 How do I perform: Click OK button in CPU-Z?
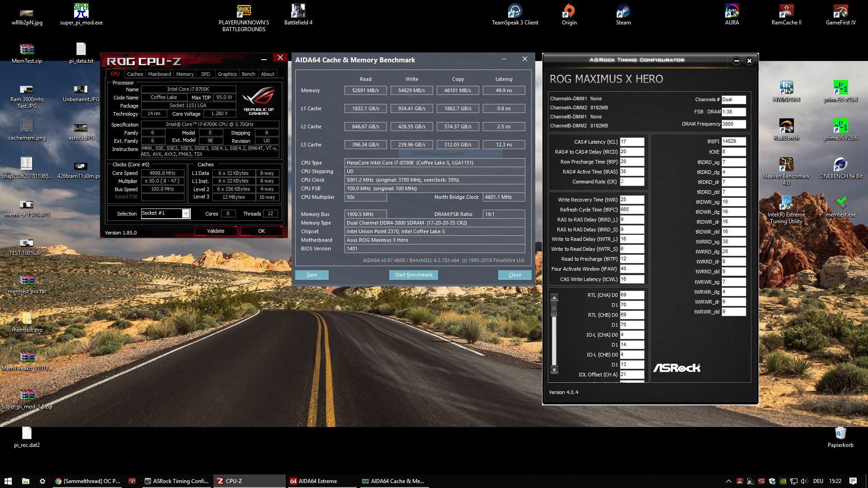tap(261, 231)
